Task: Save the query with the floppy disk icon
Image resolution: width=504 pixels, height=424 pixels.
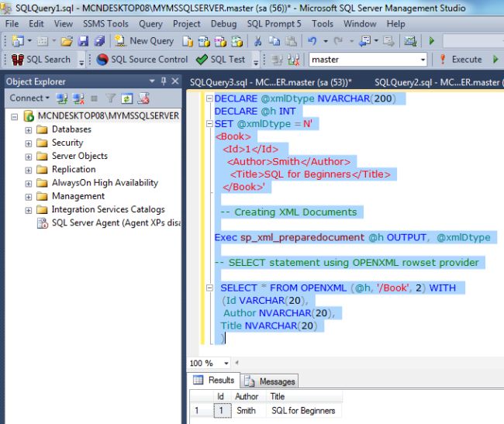Action: pos(83,41)
